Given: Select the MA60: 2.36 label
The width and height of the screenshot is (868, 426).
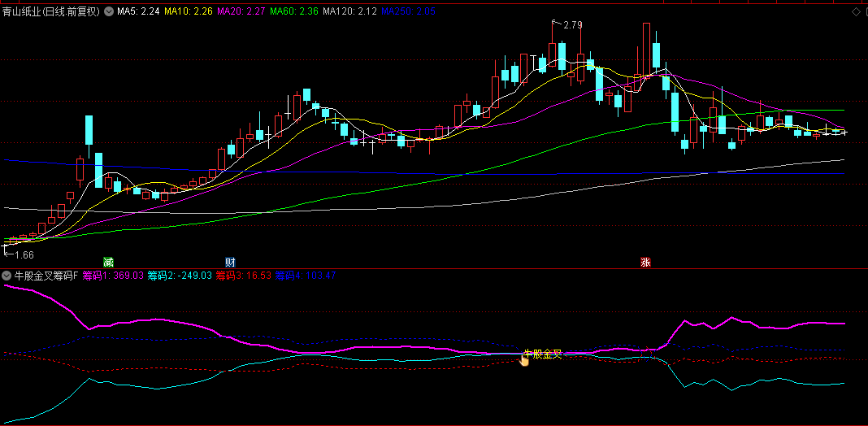Looking at the screenshot, I should coord(294,11).
